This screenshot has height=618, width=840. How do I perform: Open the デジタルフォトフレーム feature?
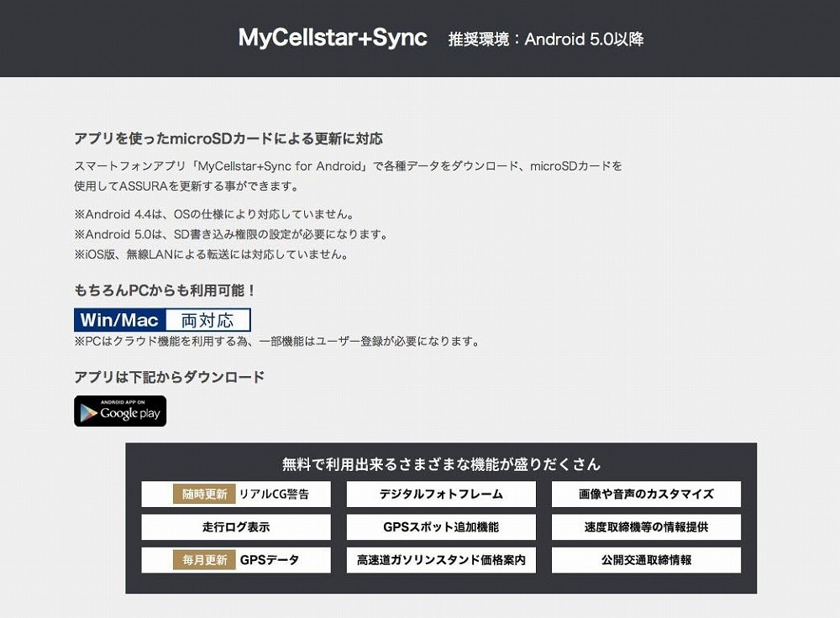click(x=441, y=494)
